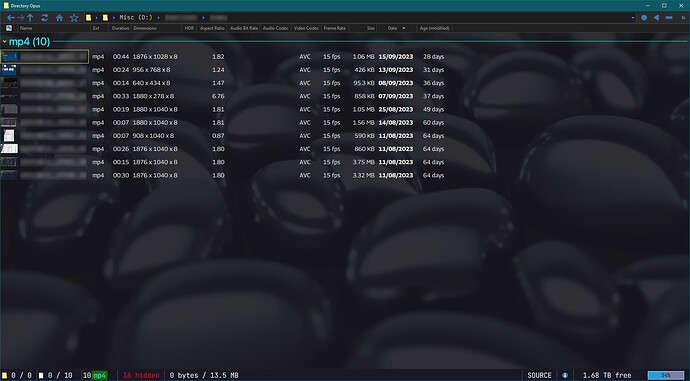Toggle the mp4 filter label in status bar
Image resolution: width=690 pixels, height=381 pixels.
point(100,375)
